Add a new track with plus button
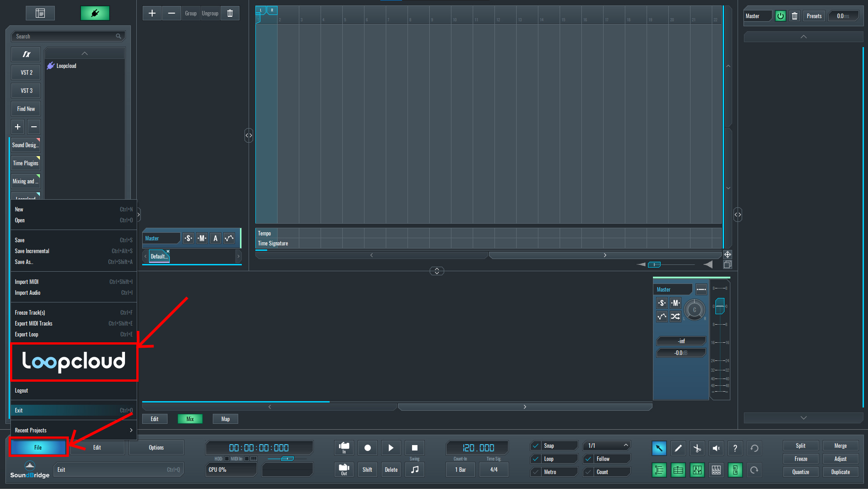The width and height of the screenshot is (868, 489). [152, 13]
